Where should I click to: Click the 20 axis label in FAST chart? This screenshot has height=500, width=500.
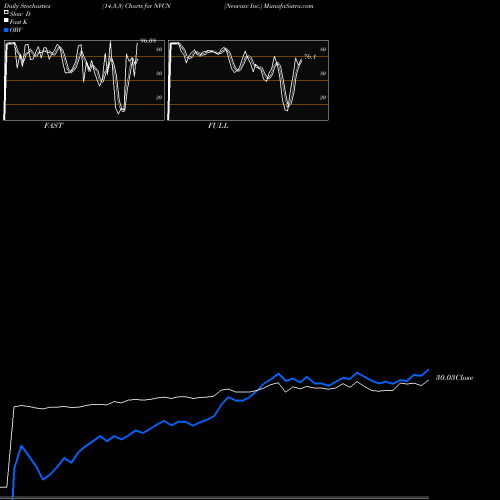click(x=159, y=98)
